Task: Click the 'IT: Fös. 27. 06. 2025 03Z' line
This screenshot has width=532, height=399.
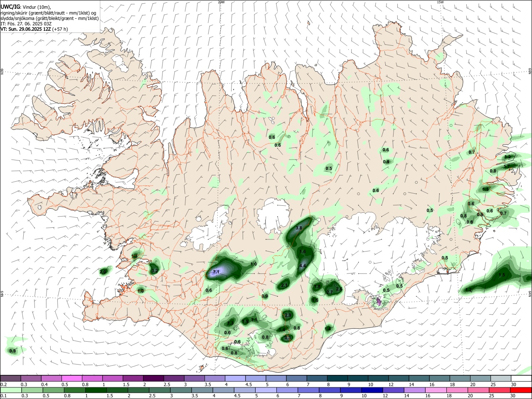Action: point(26,24)
